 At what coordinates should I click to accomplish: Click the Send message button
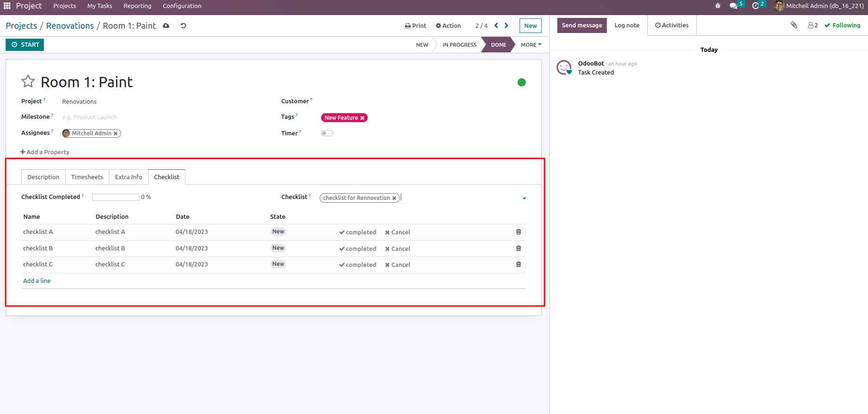[x=582, y=25]
